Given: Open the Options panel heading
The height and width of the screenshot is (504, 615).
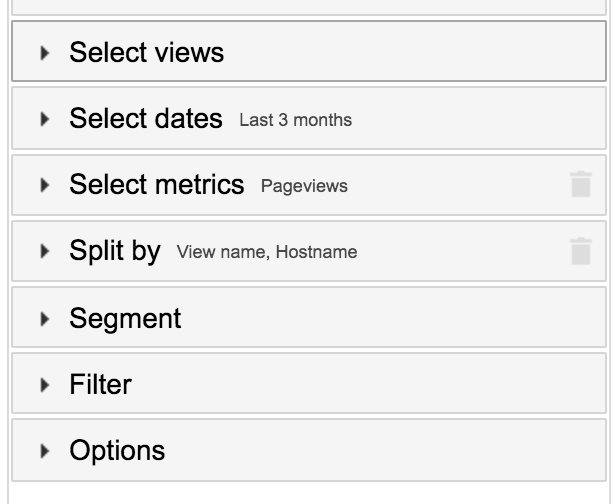Looking at the screenshot, I should click(116, 451).
